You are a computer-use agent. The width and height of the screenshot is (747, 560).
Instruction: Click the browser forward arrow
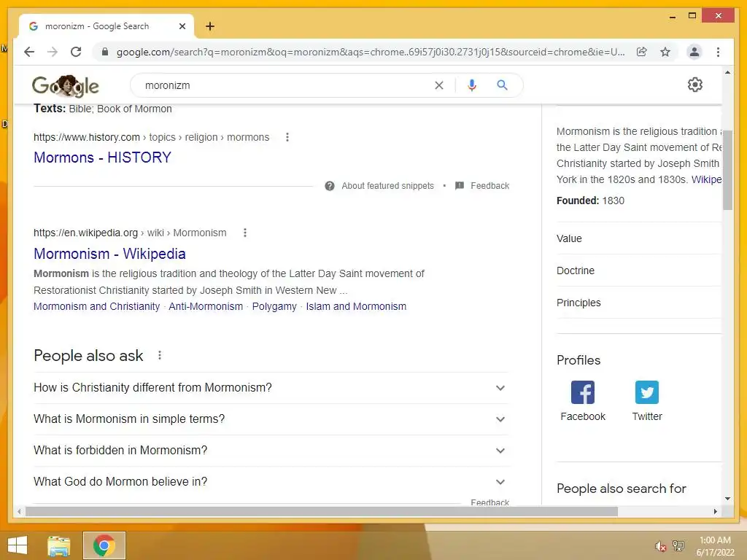(x=53, y=52)
